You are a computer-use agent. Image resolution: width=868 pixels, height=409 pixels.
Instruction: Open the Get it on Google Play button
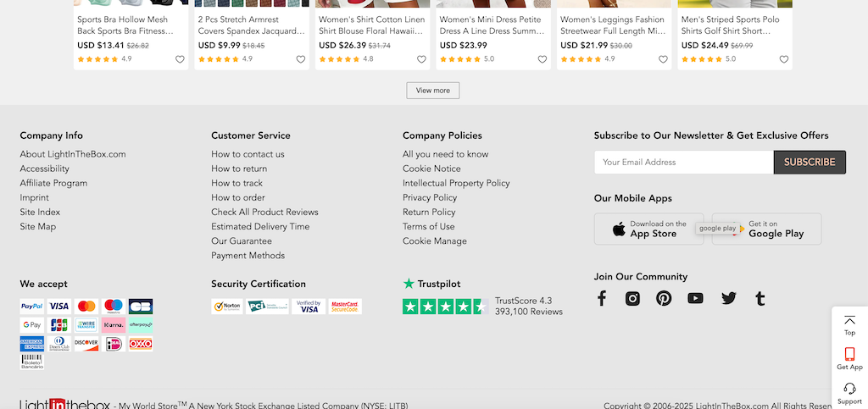pos(766,229)
